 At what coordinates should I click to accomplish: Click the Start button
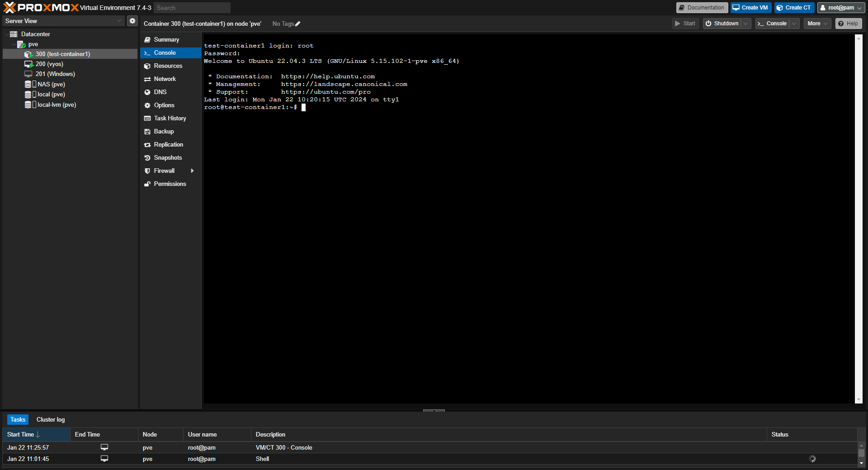tap(685, 24)
